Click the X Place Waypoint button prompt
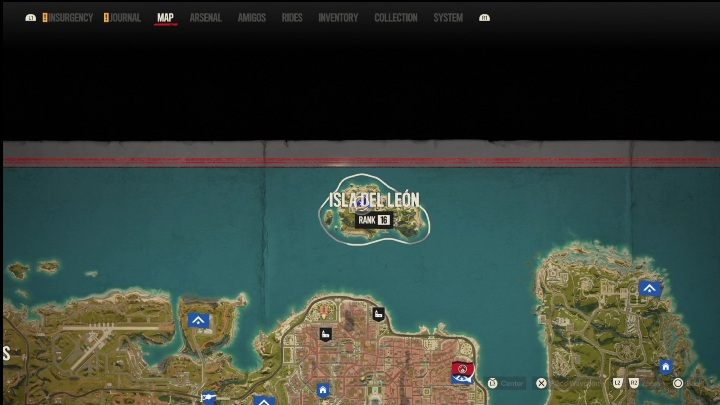The image size is (720, 405). pos(568,383)
